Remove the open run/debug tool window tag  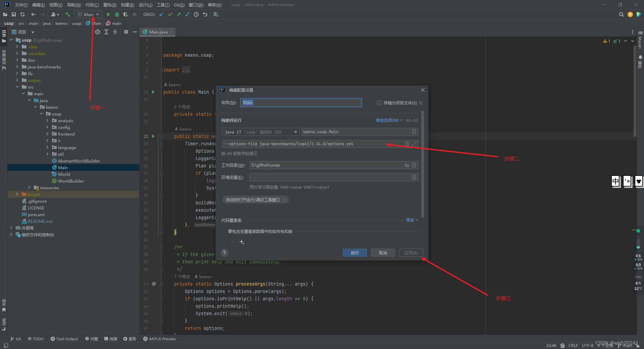click(x=284, y=200)
